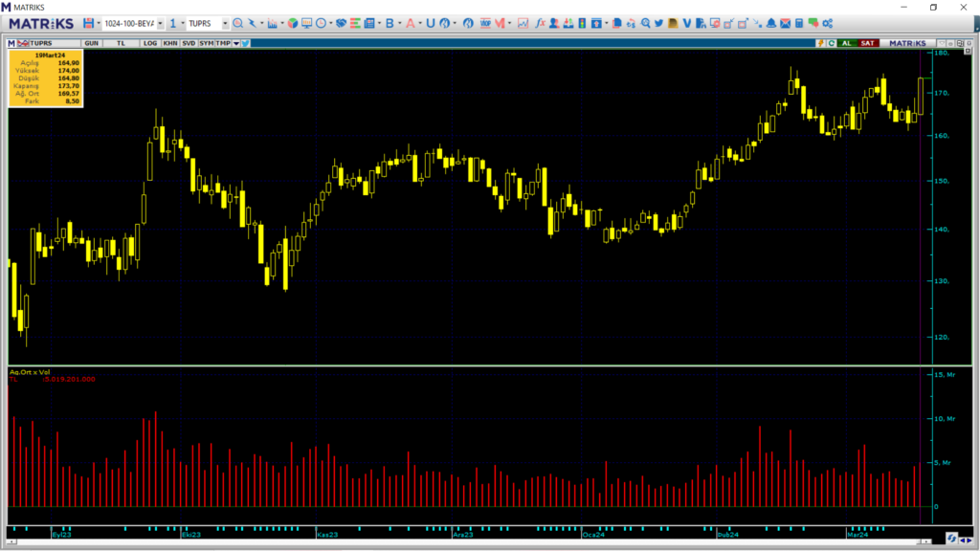This screenshot has height=551, width=980.
Task: Click the save diskette icon in the toolbar
Action: click(88, 23)
